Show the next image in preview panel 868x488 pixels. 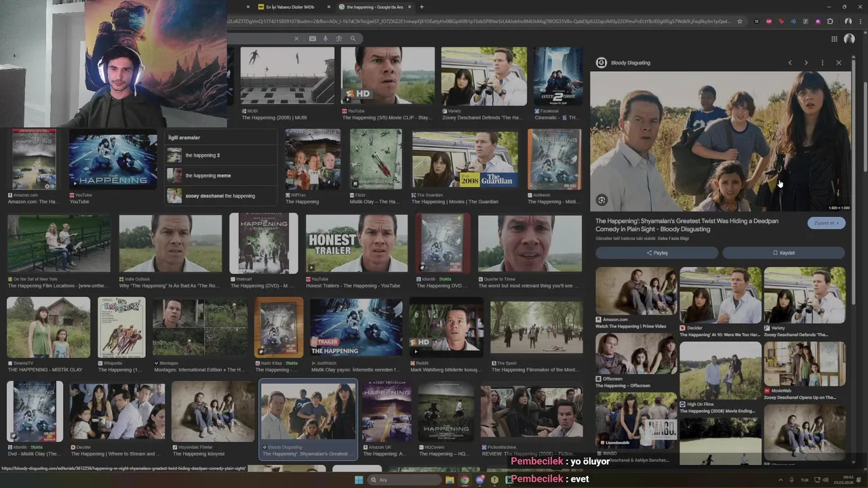coord(806,62)
